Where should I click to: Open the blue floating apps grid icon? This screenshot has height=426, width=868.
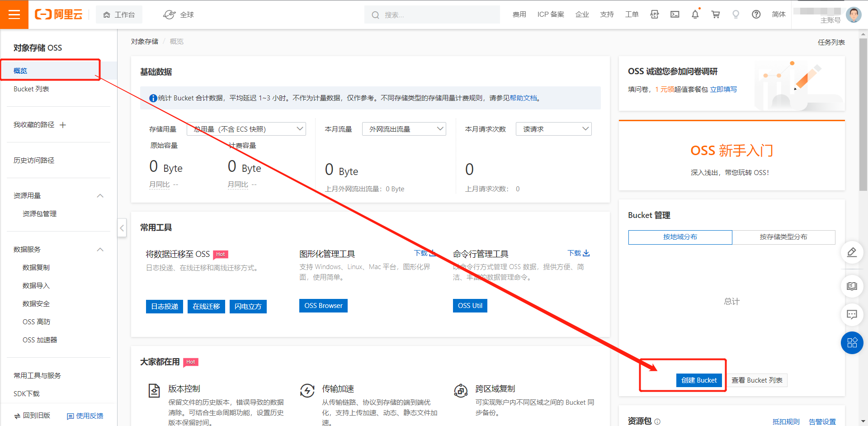tap(852, 343)
